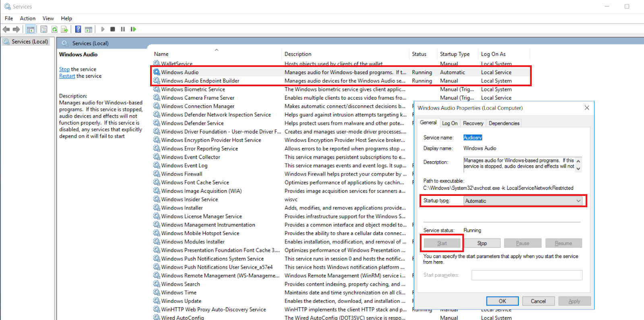The width and height of the screenshot is (644, 320).
Task: Click gear icon beside Windows Insider Service
Action: [157, 199]
